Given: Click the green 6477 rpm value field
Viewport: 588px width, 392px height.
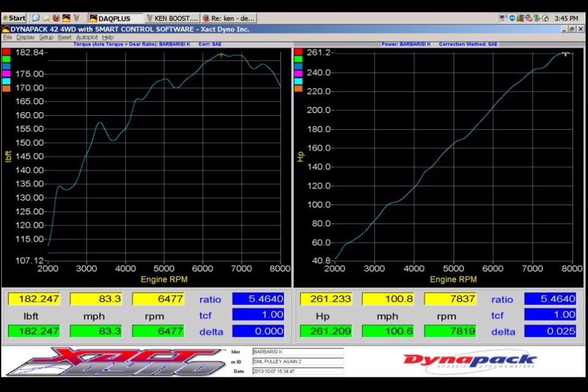Looking at the screenshot, I should click(x=158, y=331).
